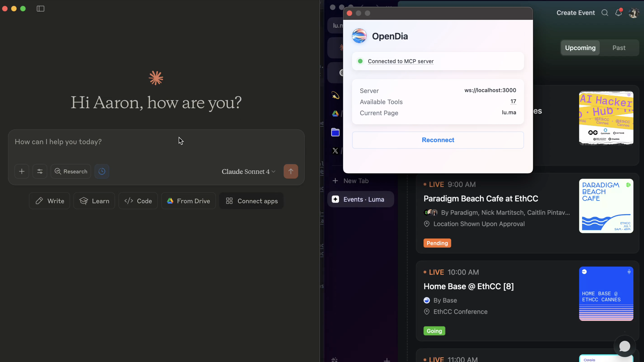Click Location Shown Upon Approval text

(479, 224)
